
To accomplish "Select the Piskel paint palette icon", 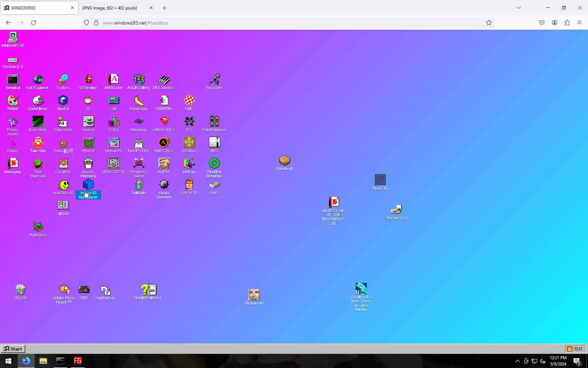I will (x=13, y=103).
